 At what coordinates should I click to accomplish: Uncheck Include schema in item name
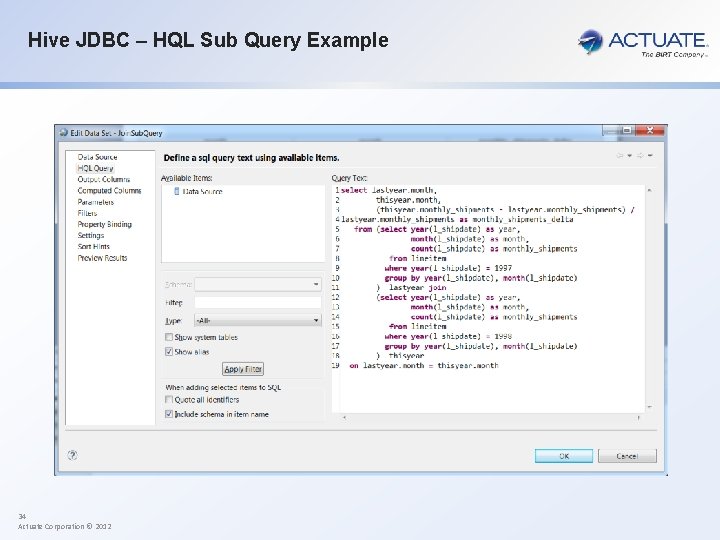click(169, 414)
